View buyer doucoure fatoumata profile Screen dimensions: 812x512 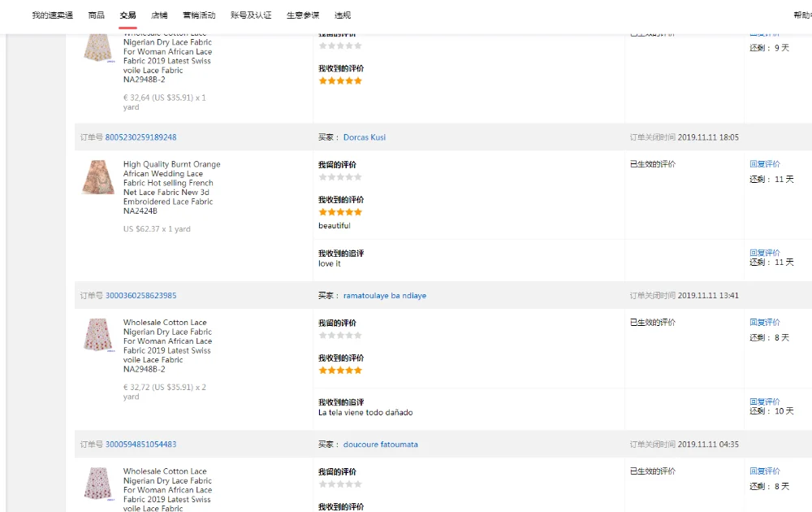[x=381, y=444]
